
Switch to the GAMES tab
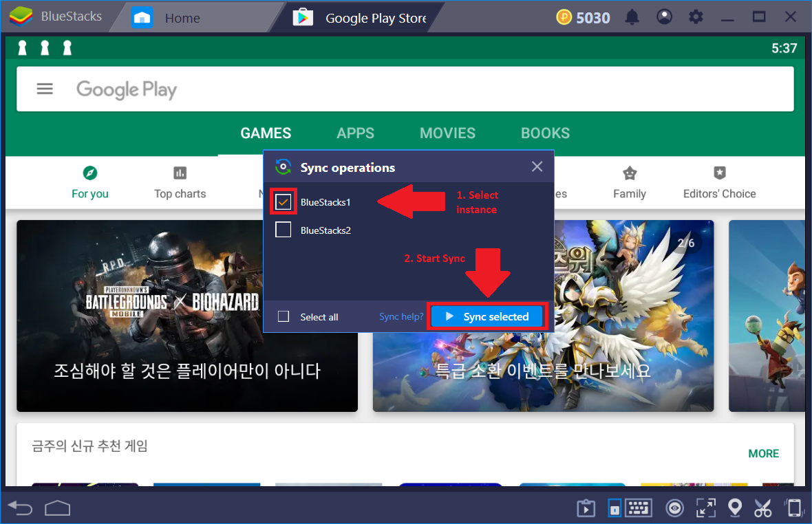[266, 133]
